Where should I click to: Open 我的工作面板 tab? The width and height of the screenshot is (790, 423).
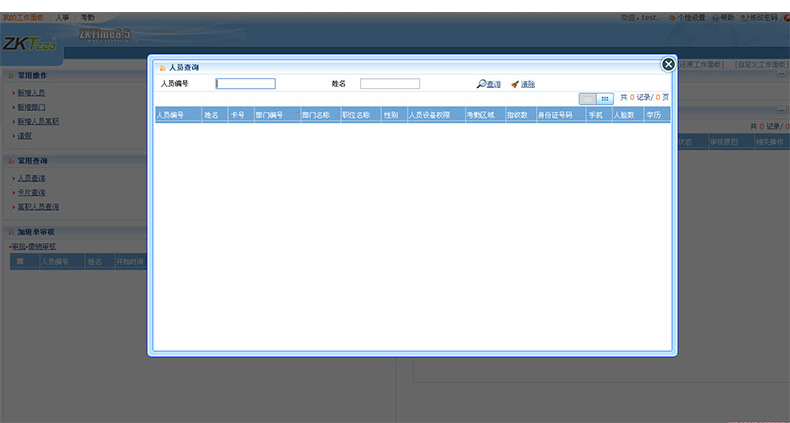point(23,18)
